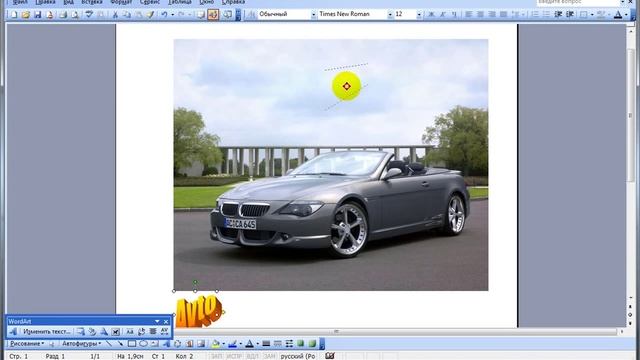The image size is (640, 360).
Task: Apply shadow style to object
Action: pyautogui.click(x=300, y=344)
